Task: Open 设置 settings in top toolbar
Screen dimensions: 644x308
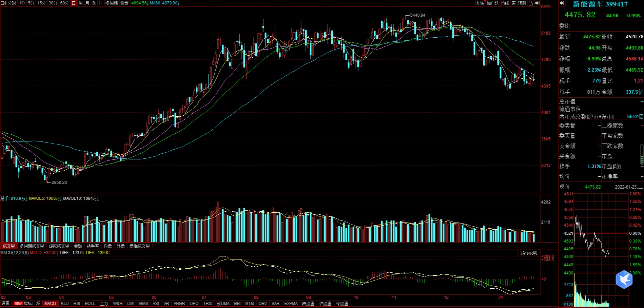Action: [x=124, y=3]
